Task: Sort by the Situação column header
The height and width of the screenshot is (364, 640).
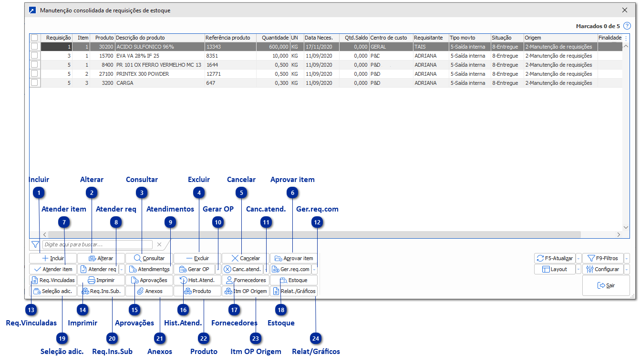Action: click(501, 38)
